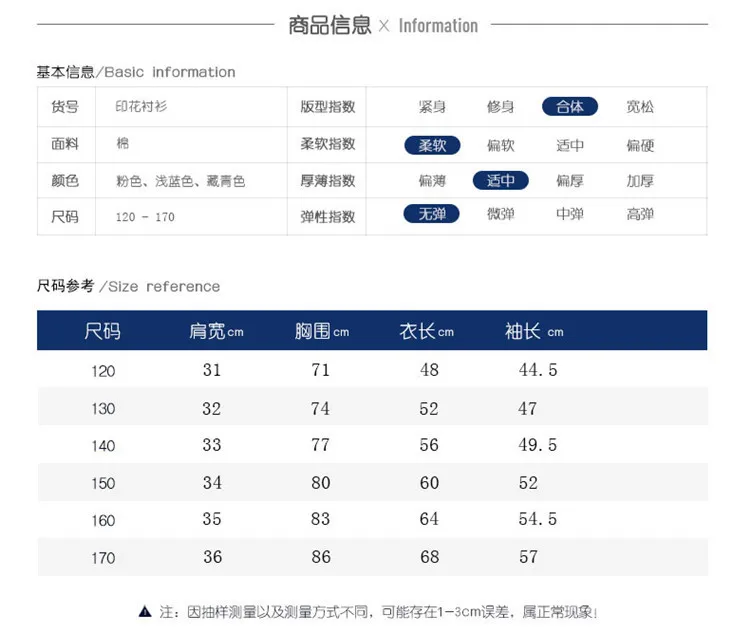Click garment length 68 in row 170
This screenshot has width=750, height=633.
click(x=429, y=556)
